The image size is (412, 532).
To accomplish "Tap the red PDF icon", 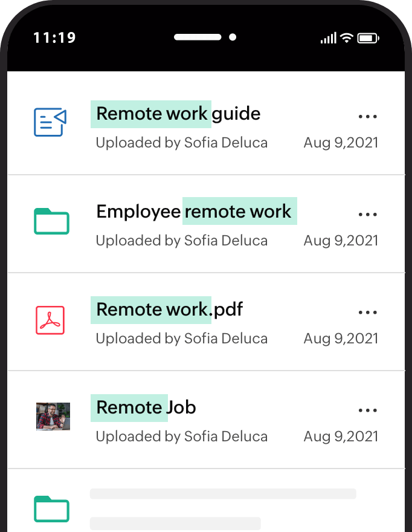I will pos(50,320).
